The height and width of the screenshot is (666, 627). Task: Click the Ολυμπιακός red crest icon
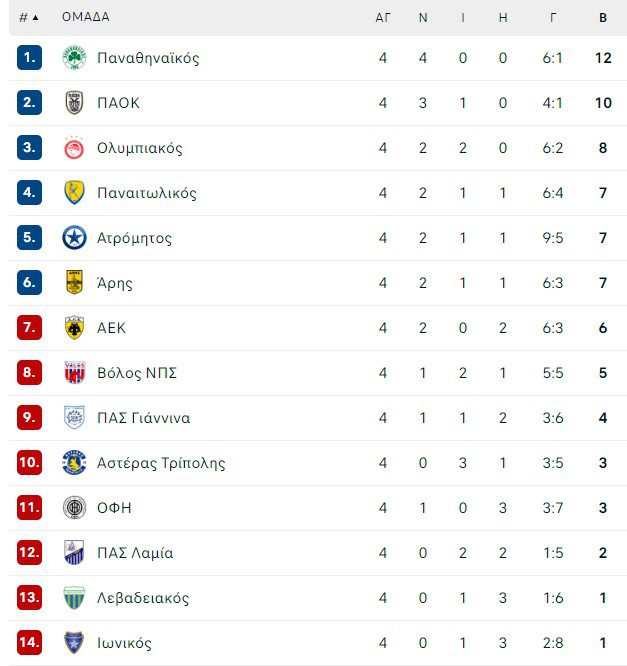[75, 148]
